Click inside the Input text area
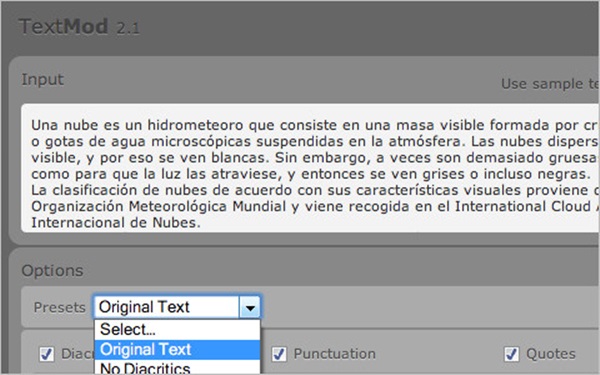The height and width of the screenshot is (375, 600). tap(310, 168)
